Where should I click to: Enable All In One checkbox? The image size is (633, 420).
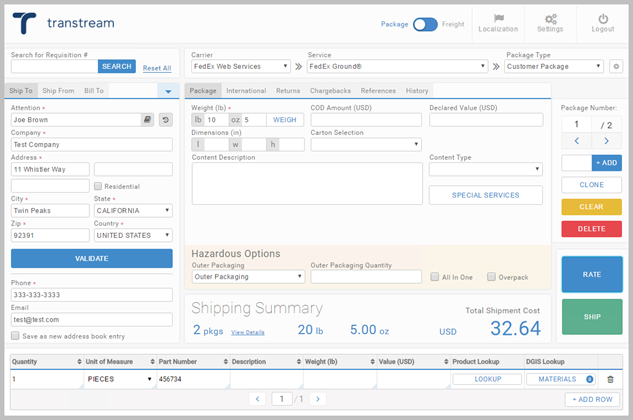[x=434, y=277]
